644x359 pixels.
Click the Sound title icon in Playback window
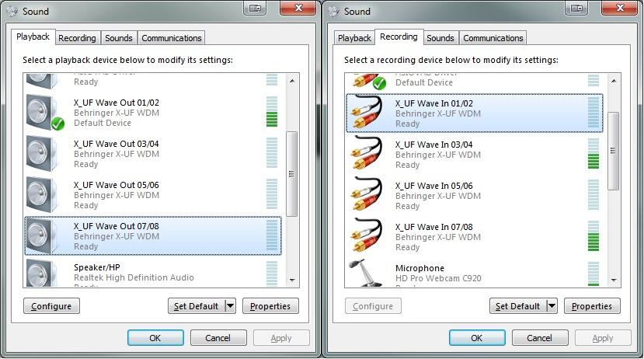coord(12,11)
